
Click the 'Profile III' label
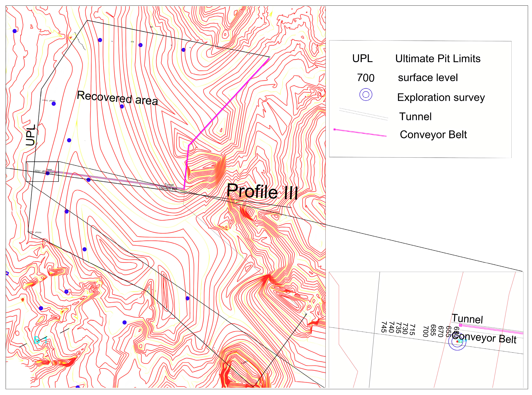[262, 192]
